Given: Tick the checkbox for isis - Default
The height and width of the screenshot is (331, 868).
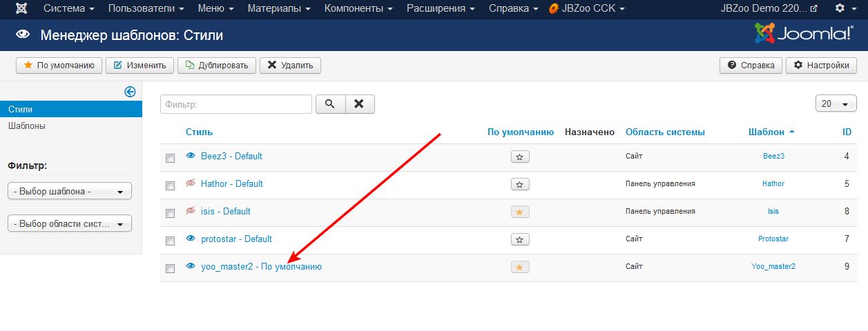Looking at the screenshot, I should [171, 214].
